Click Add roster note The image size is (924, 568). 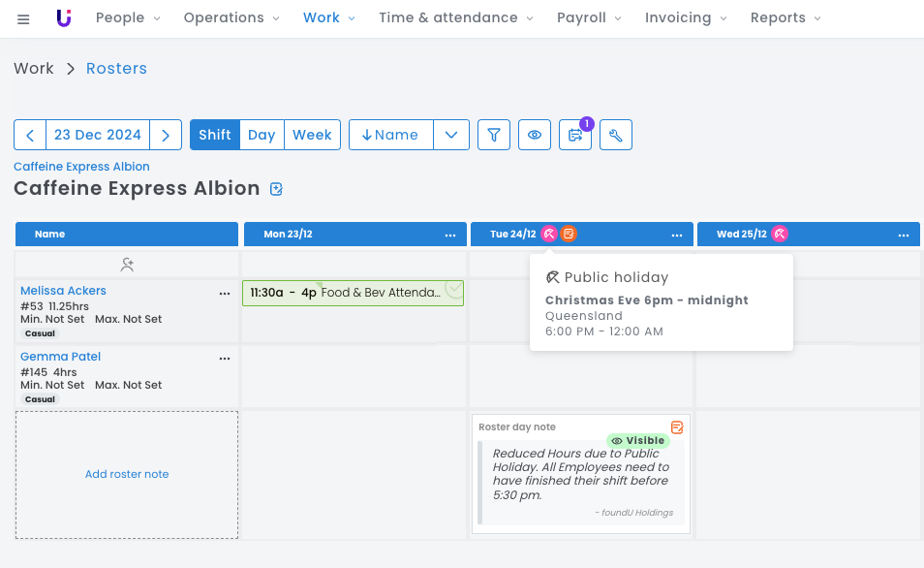click(x=127, y=474)
